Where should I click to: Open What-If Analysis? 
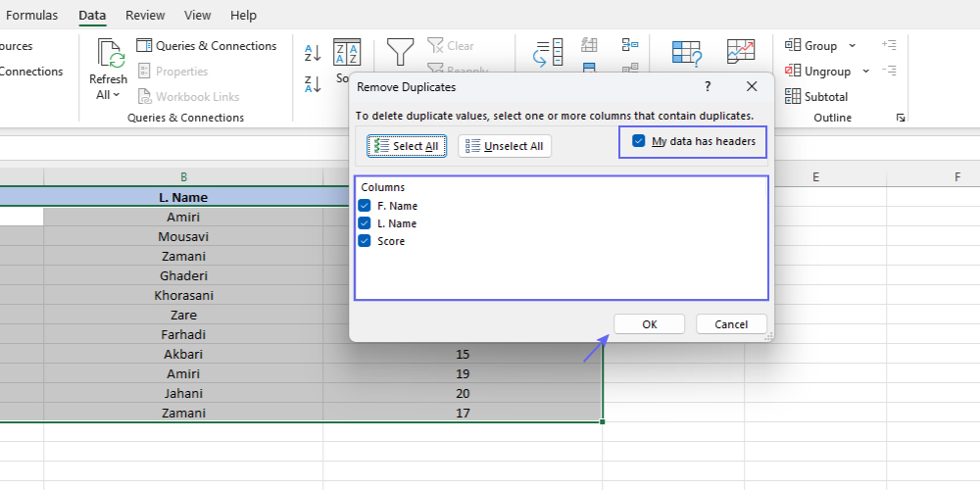[x=687, y=55]
